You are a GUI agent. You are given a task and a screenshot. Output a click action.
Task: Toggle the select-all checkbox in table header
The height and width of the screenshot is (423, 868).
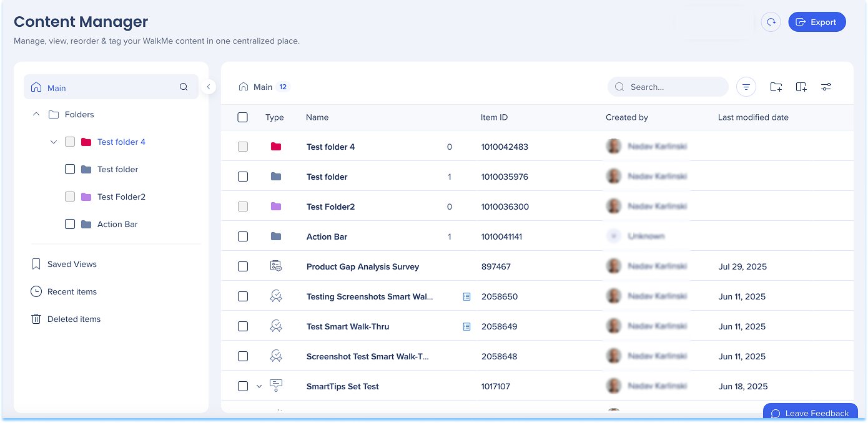(x=243, y=117)
